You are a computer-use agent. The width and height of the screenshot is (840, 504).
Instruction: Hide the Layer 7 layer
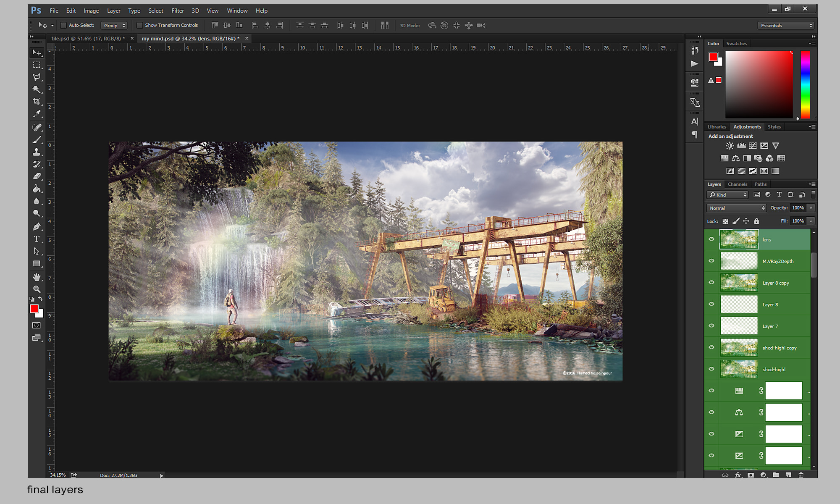coord(711,325)
